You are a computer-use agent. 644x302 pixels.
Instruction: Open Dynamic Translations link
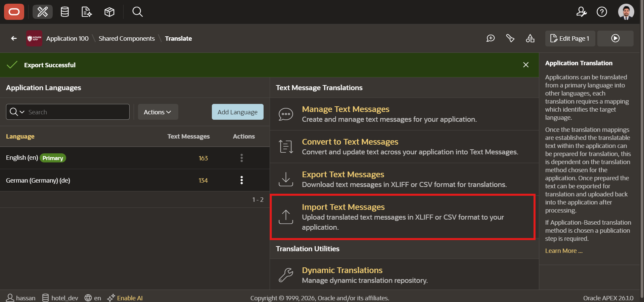[342, 270]
